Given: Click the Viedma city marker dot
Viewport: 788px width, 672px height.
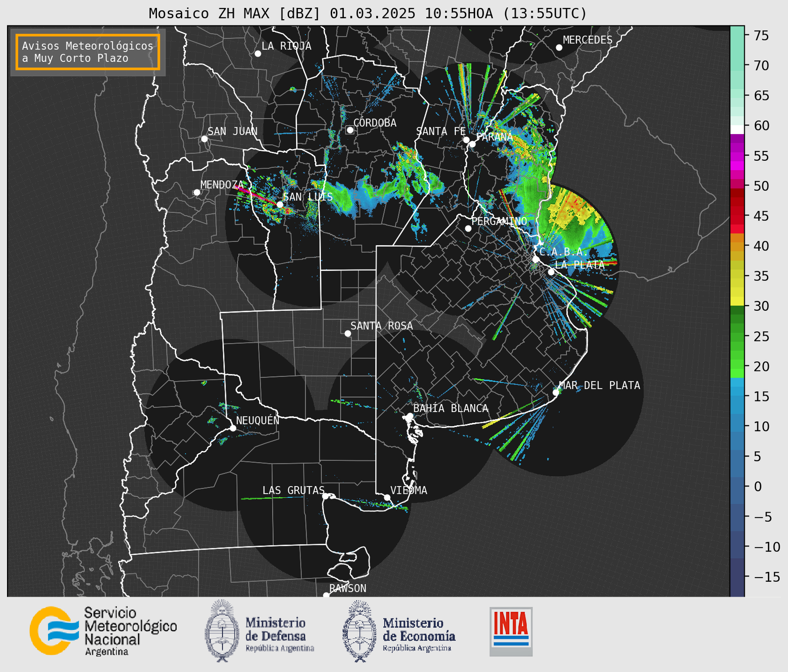Looking at the screenshot, I should click(x=387, y=497).
